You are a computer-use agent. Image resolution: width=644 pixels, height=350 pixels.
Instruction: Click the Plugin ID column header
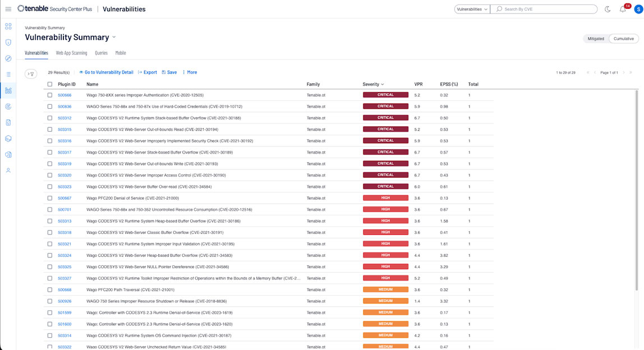click(x=67, y=84)
